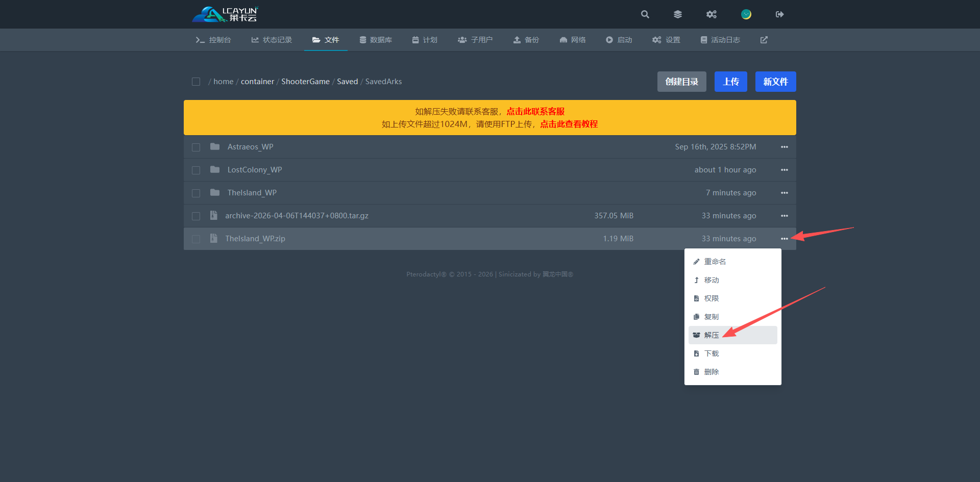
Task: Click the LCAYUN logo
Action: 225,14
